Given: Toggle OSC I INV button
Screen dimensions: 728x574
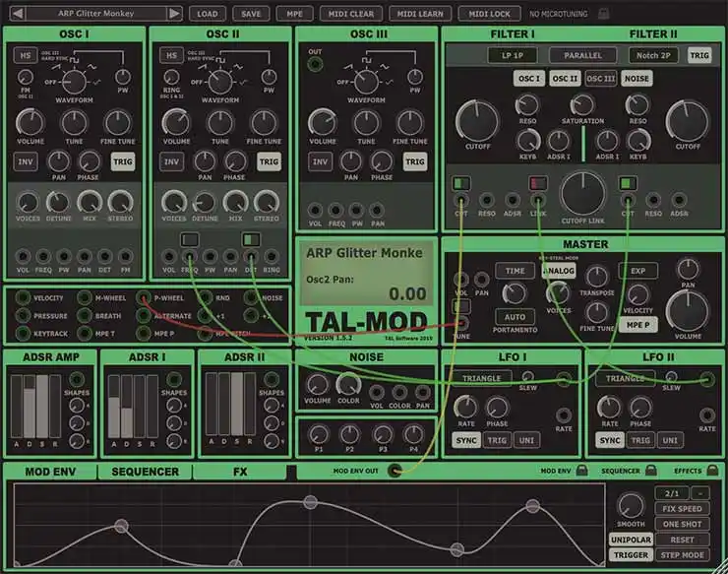Looking at the screenshot, I should coord(26,161).
